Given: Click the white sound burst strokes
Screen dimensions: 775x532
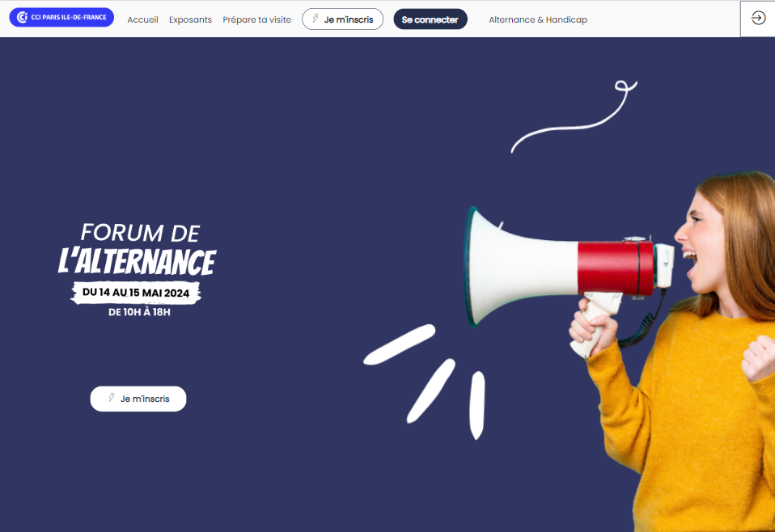Looking at the screenshot, I should tap(425, 382).
